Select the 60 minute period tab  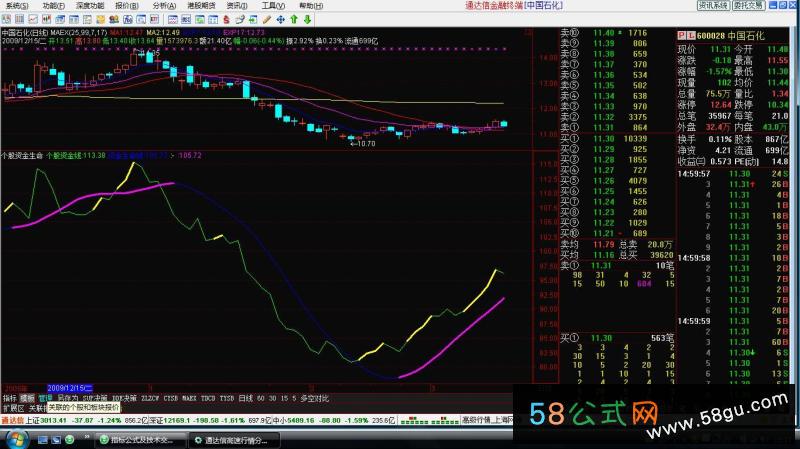point(261,398)
